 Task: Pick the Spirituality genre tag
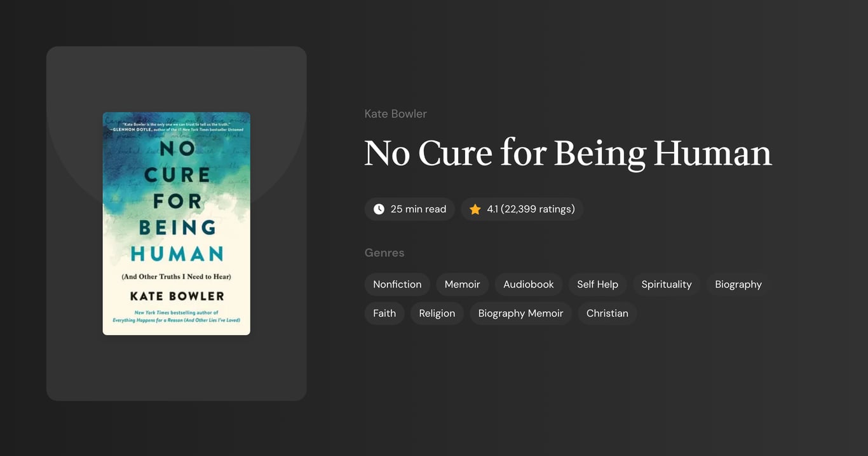667,284
